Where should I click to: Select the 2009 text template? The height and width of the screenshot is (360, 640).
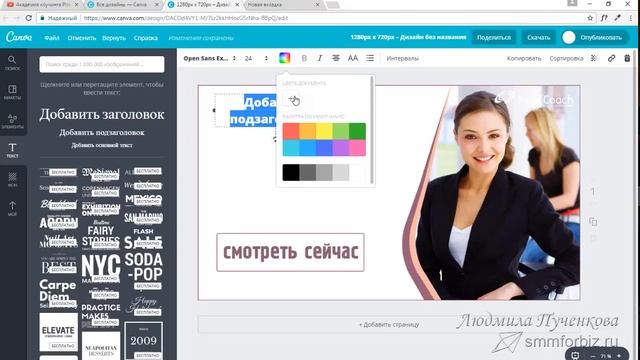click(x=143, y=340)
